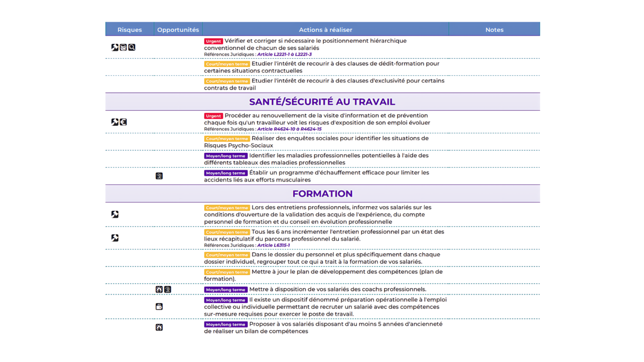The width and height of the screenshot is (644, 362).
Task: Select the Opportunités column header
Action: point(178,29)
